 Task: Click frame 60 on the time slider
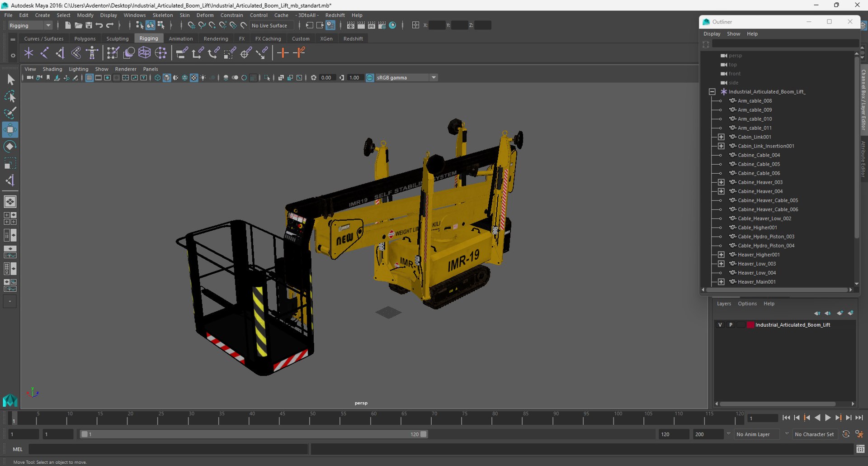click(374, 418)
